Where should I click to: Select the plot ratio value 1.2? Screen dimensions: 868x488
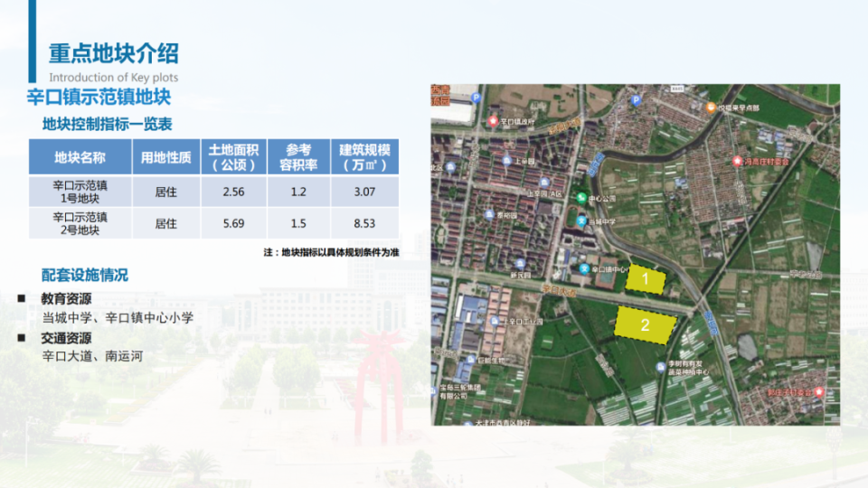(x=298, y=192)
